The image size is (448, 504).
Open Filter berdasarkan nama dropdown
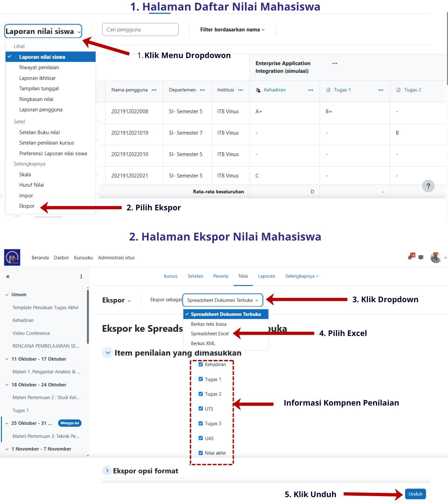tap(232, 30)
